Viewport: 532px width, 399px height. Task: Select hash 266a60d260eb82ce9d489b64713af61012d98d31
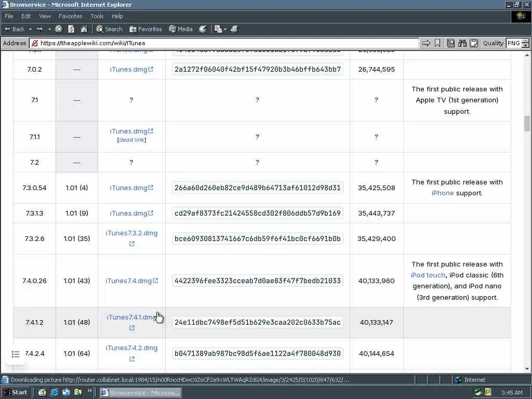point(258,188)
